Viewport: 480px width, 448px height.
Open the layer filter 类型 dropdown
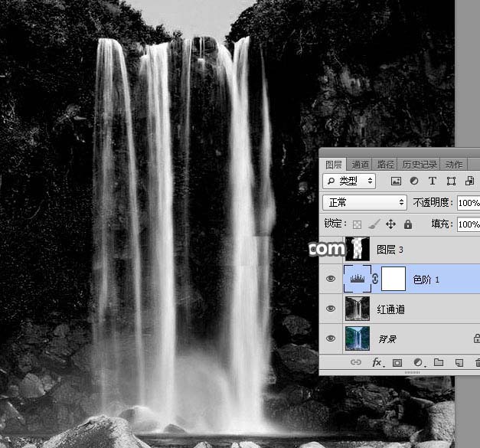coord(350,181)
